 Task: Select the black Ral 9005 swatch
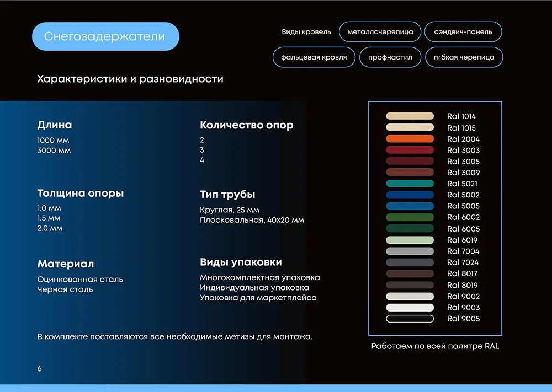coord(410,319)
